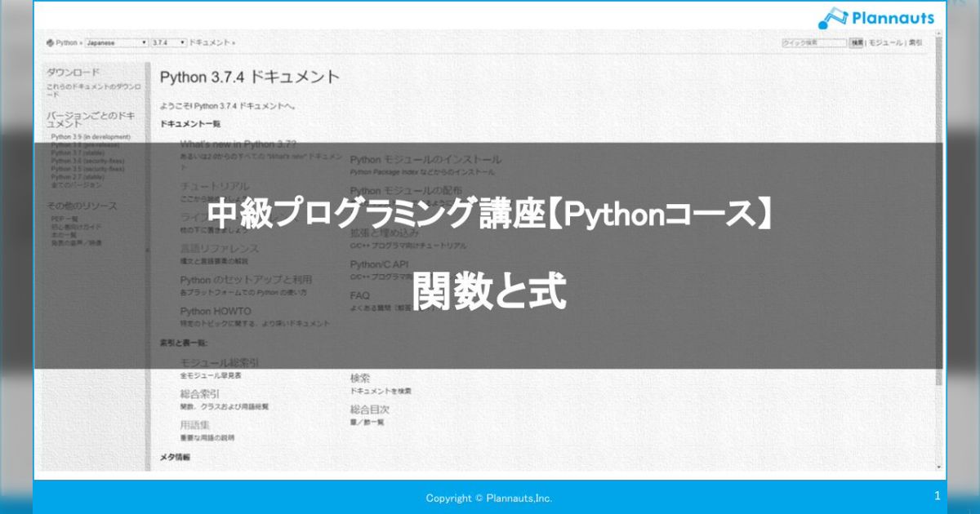Open the 3.7.4 version selector dropdown
The width and height of the screenshot is (980, 514).
(167, 42)
